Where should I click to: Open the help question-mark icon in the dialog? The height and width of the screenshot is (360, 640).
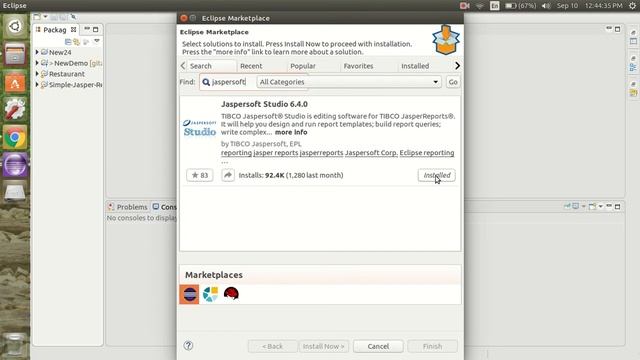(x=188, y=346)
